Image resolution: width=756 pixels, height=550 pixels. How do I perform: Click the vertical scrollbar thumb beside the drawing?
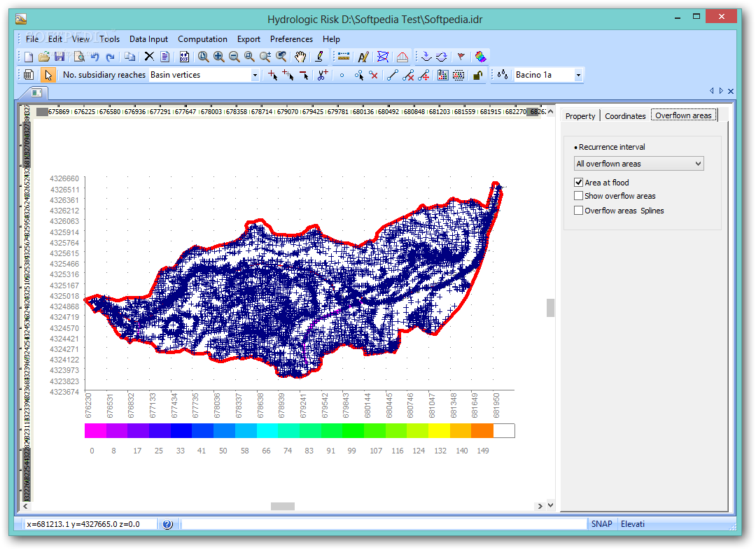tap(550, 307)
